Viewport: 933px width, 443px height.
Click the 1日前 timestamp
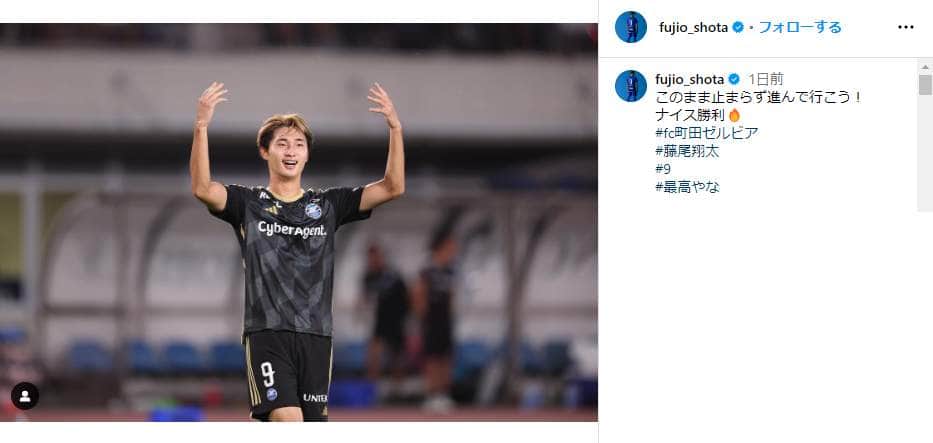point(766,79)
